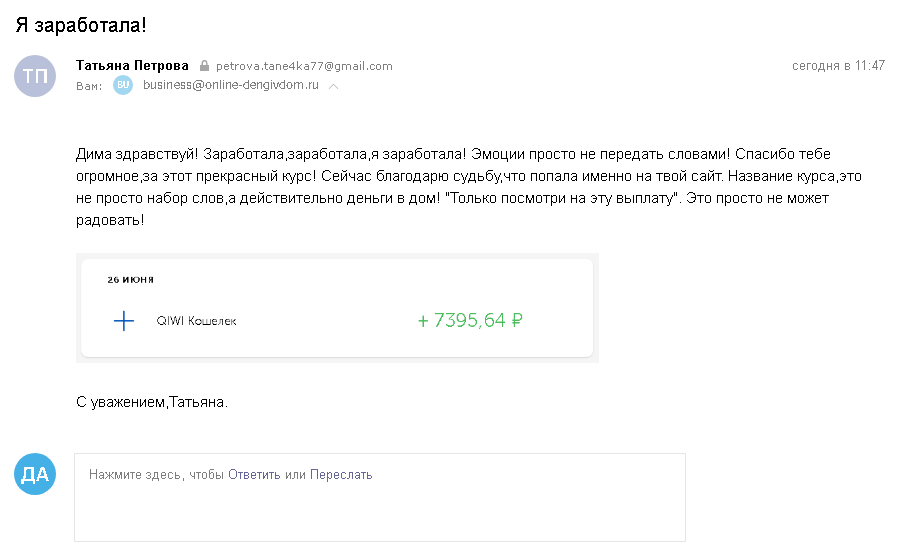
Task: Click the ДА user avatar
Action: tap(35, 474)
